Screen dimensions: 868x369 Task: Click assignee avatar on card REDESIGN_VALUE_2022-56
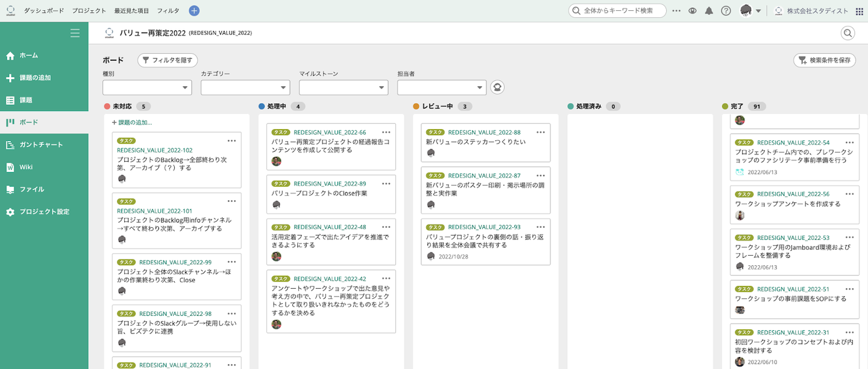point(740,215)
